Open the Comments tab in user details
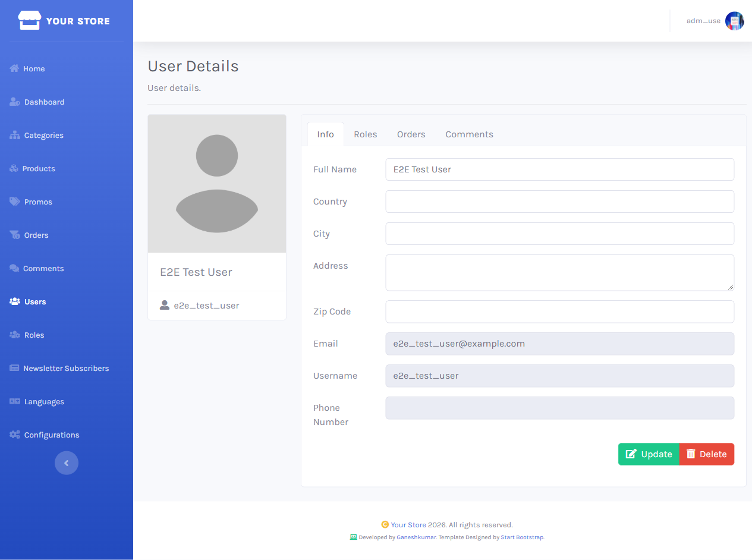Image resolution: width=752 pixels, height=560 pixels. (x=470, y=134)
